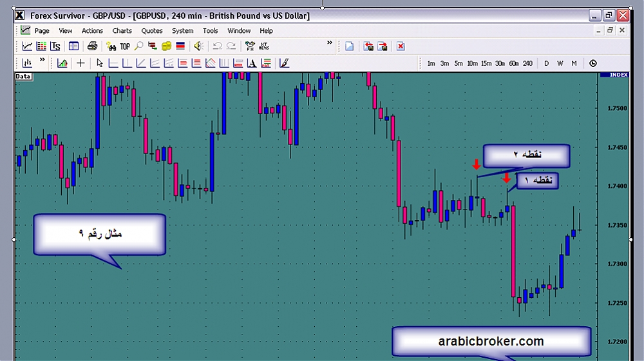Screen dimensions: 644x361
Task: Click the TOP icon in the toolbar
Action: coord(125,46)
